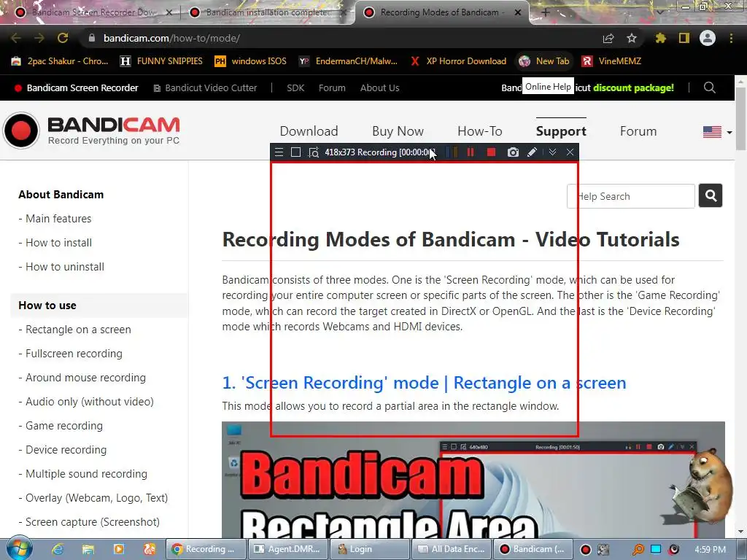Switch to Bandicam Screen Recorder Download tab
This screenshot has width=747, height=560.
point(93,12)
